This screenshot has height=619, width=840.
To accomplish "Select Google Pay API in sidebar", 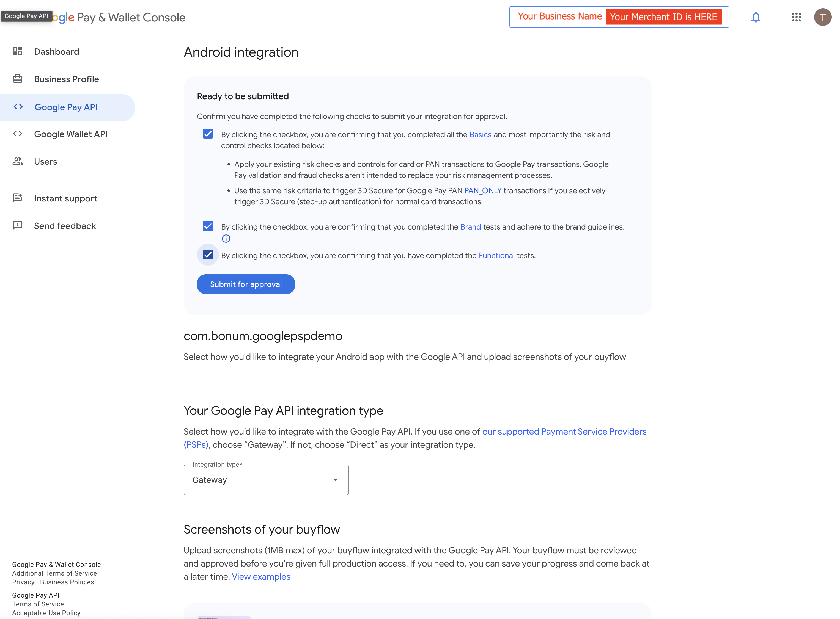I will tap(66, 107).
